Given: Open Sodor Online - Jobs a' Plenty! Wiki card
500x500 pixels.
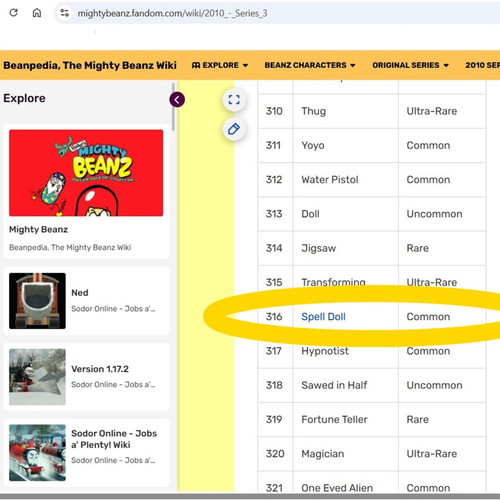Looking at the screenshot, I should (86, 453).
